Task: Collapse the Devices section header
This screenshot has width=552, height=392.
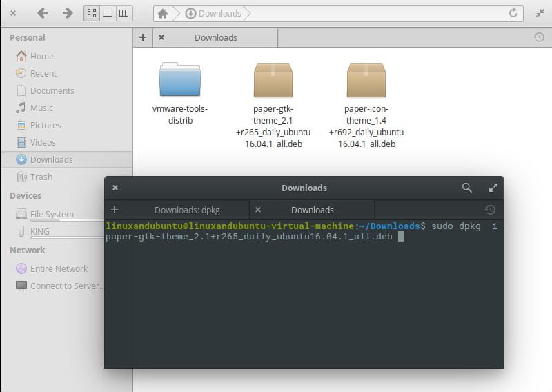Action: point(26,196)
